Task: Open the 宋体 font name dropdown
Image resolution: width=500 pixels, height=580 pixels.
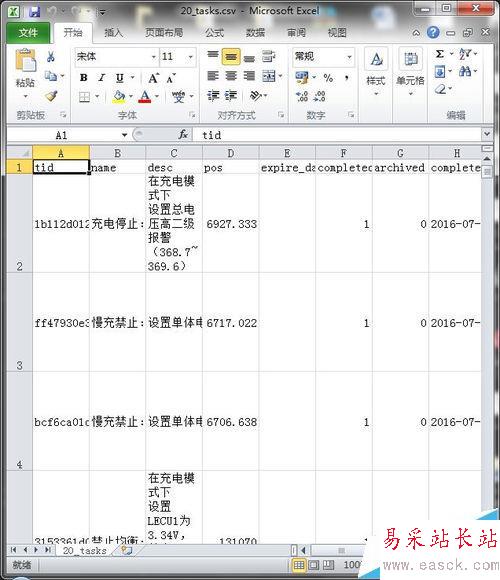Action: coord(153,57)
